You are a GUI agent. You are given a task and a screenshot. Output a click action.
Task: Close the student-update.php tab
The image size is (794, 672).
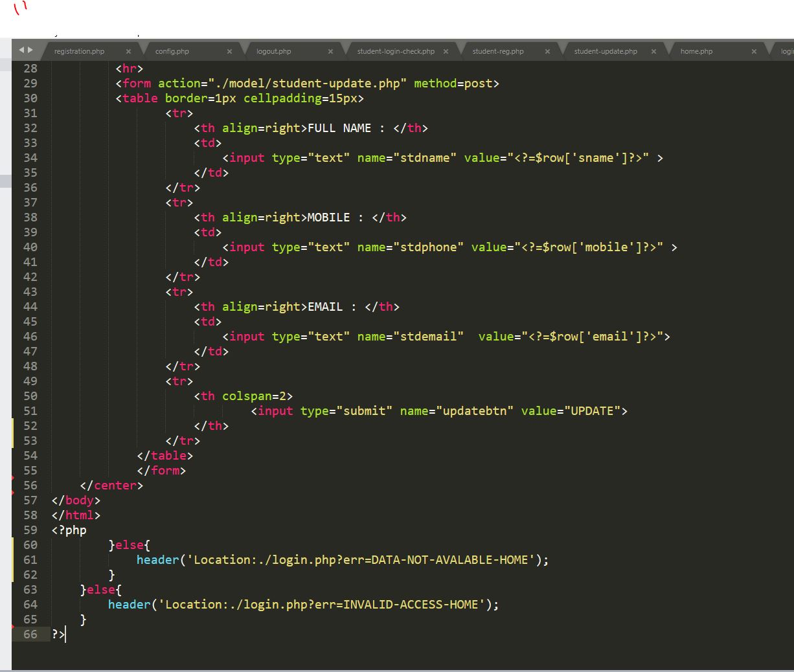pos(653,51)
